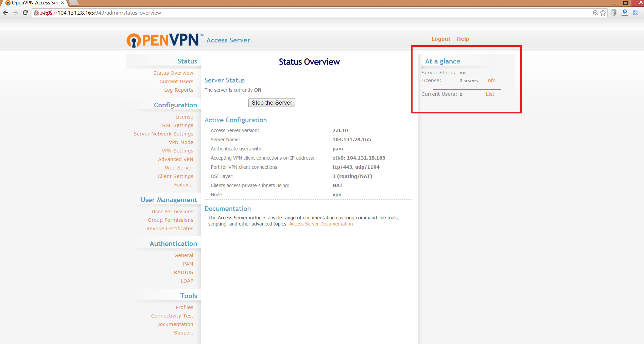Run the Connectivity Test tool
644x344 pixels.
[x=172, y=316]
